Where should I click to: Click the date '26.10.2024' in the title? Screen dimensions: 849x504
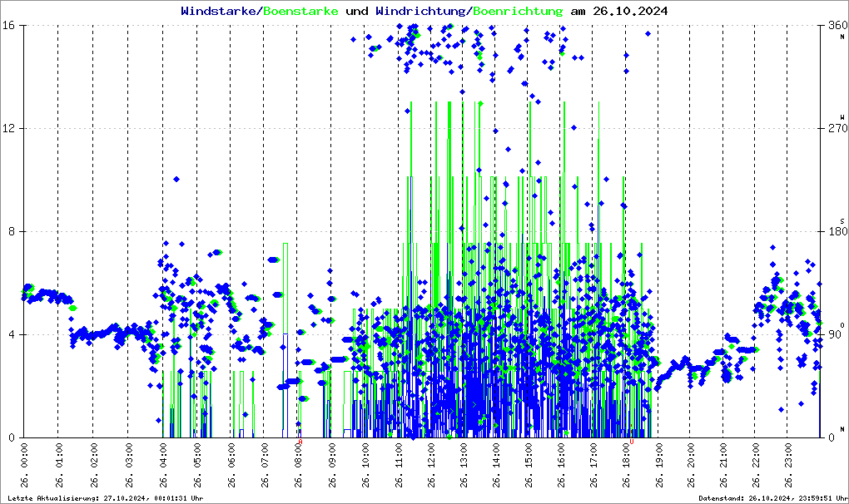[x=630, y=11]
